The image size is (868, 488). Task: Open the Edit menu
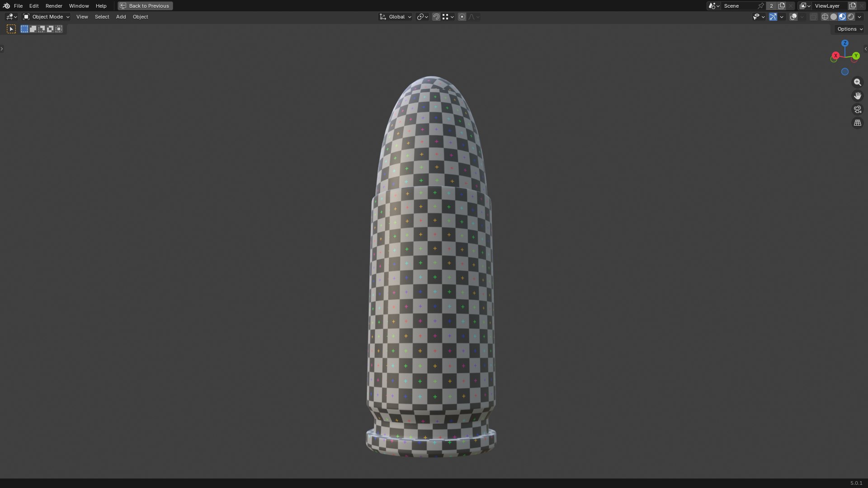tap(34, 6)
